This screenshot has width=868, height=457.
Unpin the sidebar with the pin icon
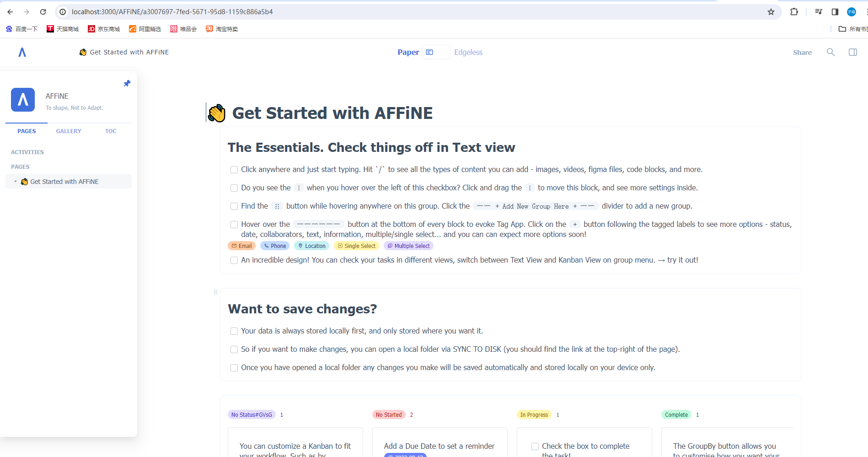tap(127, 83)
